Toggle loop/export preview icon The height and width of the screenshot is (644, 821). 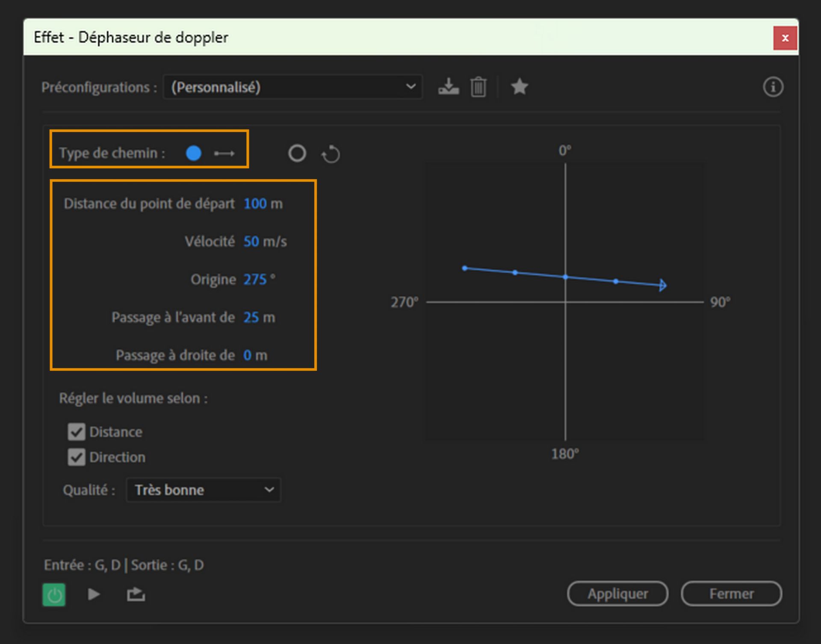pos(136,594)
